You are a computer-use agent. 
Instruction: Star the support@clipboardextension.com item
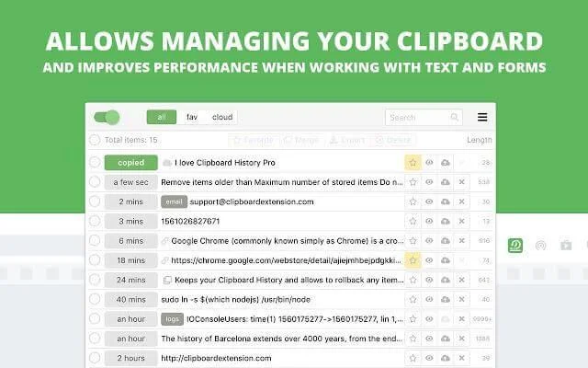413,201
